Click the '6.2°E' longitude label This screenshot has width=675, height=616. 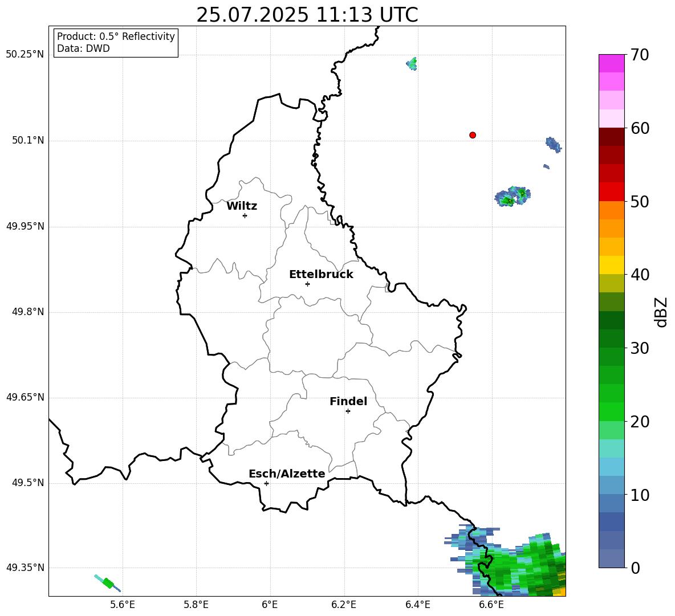point(344,605)
